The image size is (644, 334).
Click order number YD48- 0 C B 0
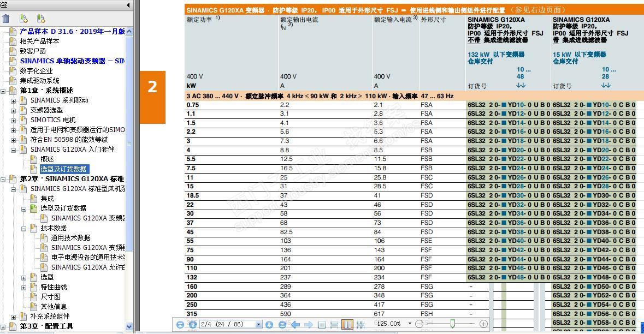pyautogui.click(x=594, y=277)
